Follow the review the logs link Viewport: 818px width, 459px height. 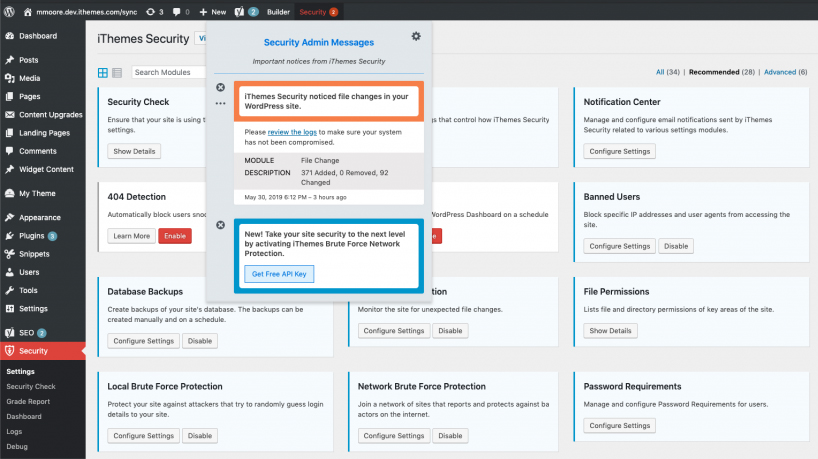point(292,132)
